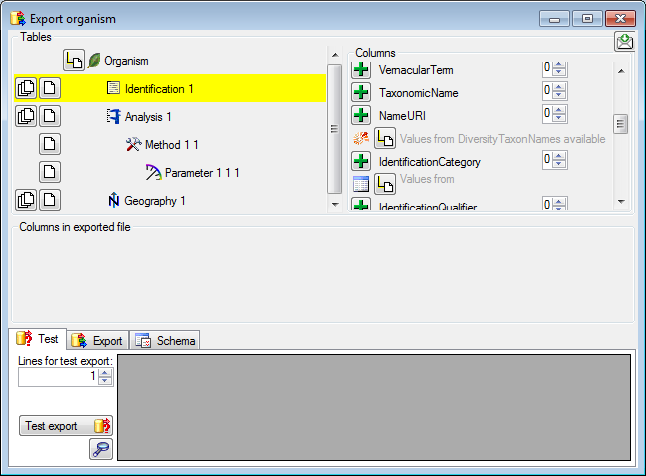The width and height of the screenshot is (646, 476).
Task: Click the single-page icon beside Identification 1
Action: click(x=50, y=88)
